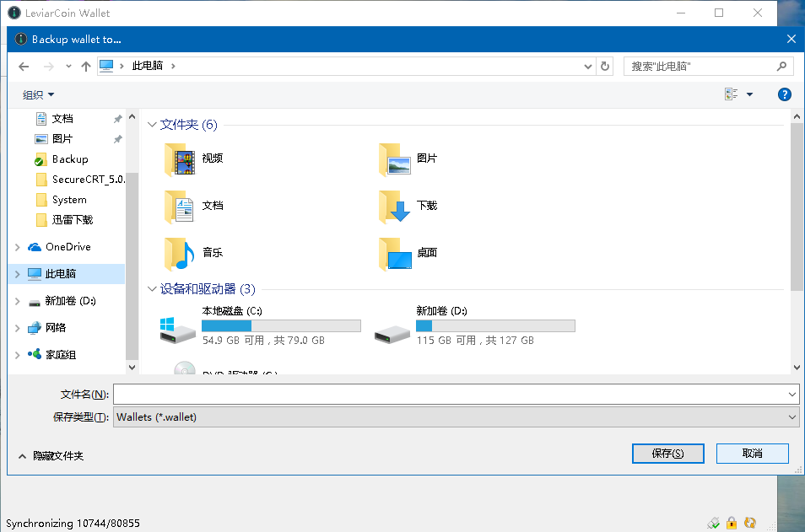
Task: Click the wallet lock status icon
Action: 732,523
